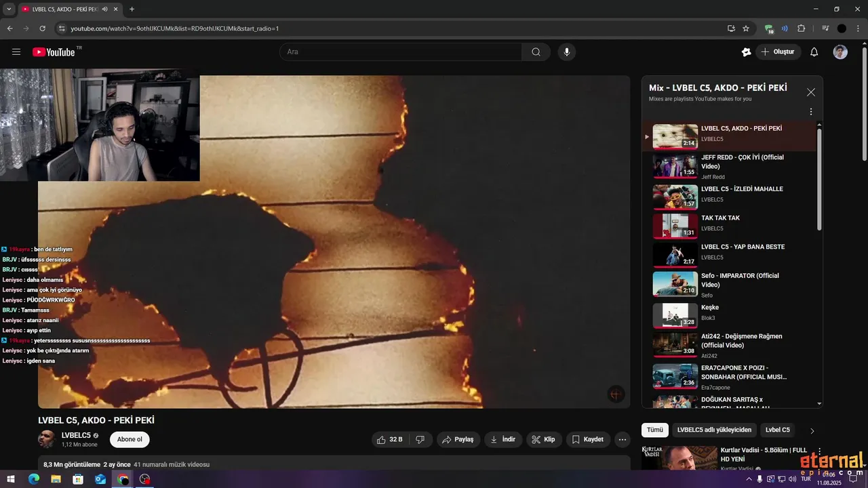Viewport: 868px width, 488px height.
Task: Mute the tab via speaker icon
Action: pos(104,9)
